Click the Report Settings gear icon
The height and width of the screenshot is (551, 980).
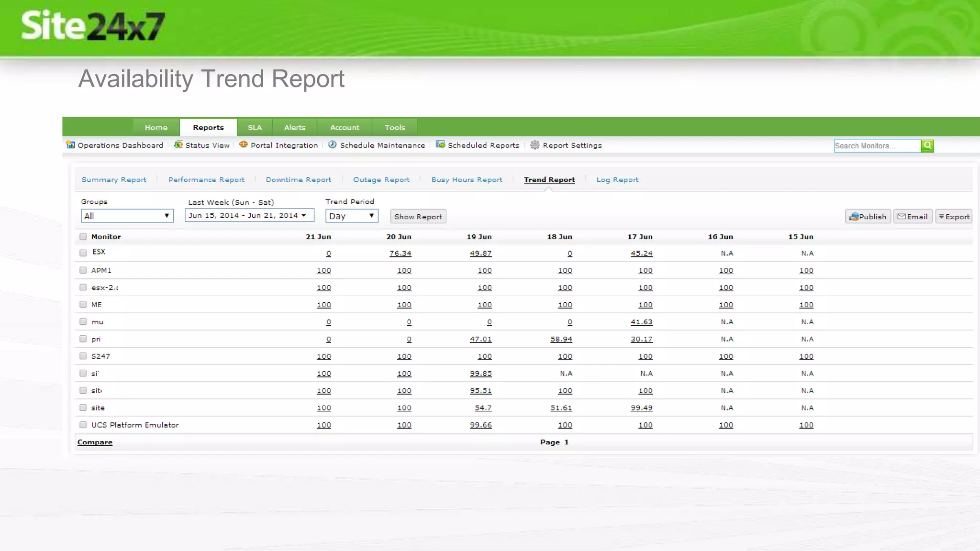pos(535,145)
